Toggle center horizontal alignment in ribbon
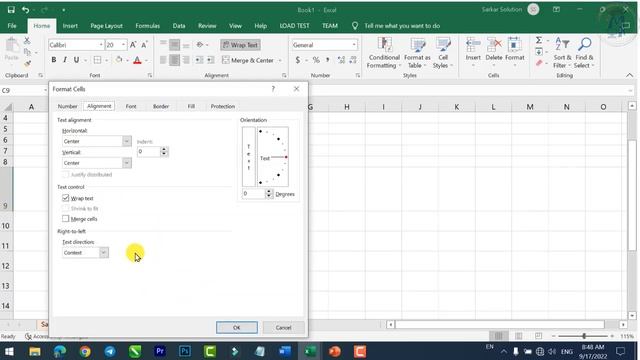 pyautogui.click(x=174, y=60)
